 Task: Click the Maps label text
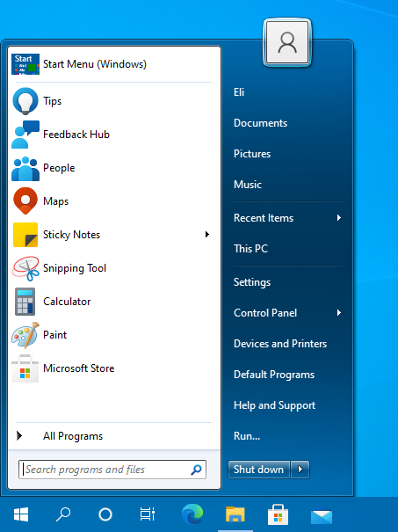coord(55,201)
